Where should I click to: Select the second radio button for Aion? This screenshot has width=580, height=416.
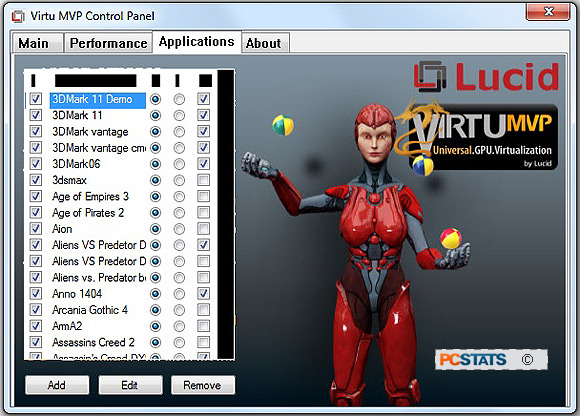coord(179,229)
